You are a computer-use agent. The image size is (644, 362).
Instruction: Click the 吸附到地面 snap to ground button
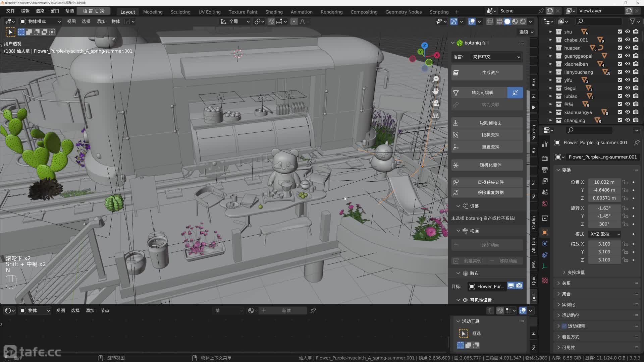point(487,123)
